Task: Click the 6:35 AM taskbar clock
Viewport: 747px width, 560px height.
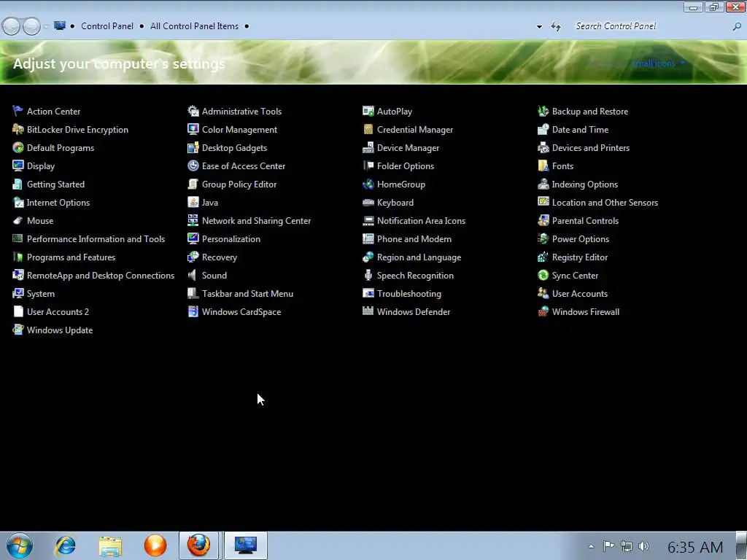Action: pos(695,548)
